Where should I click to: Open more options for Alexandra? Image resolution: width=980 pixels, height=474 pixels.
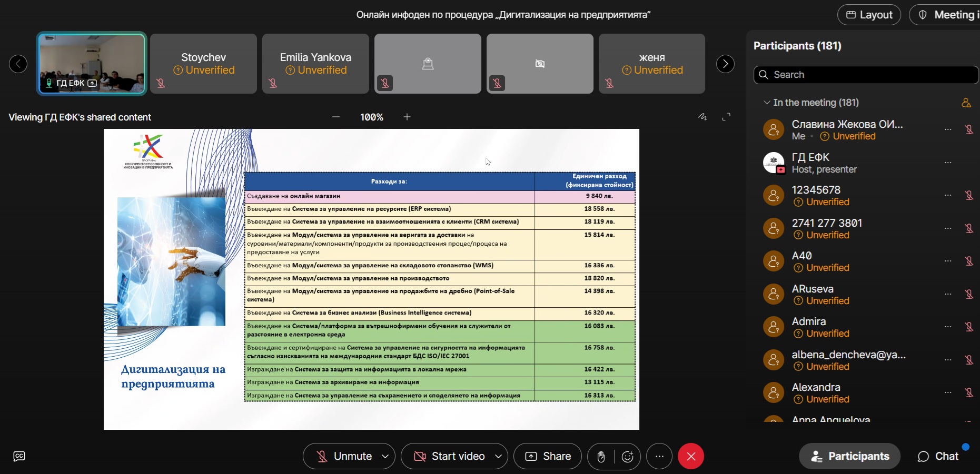[x=948, y=392]
